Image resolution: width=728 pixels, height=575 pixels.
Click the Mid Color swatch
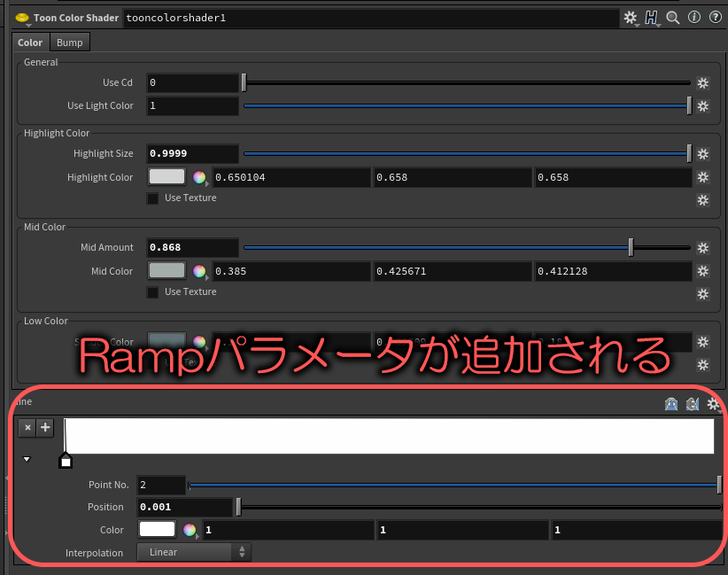point(167,271)
